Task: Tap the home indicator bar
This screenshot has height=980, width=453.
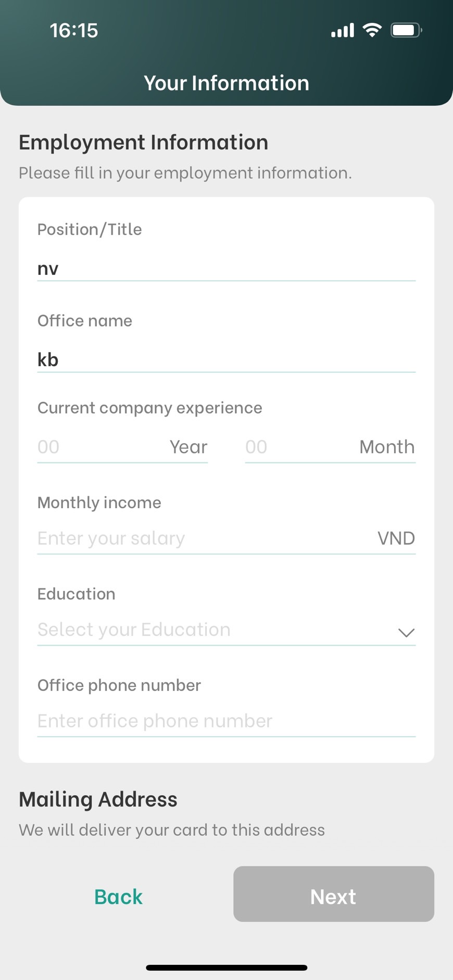Action: tap(227, 968)
